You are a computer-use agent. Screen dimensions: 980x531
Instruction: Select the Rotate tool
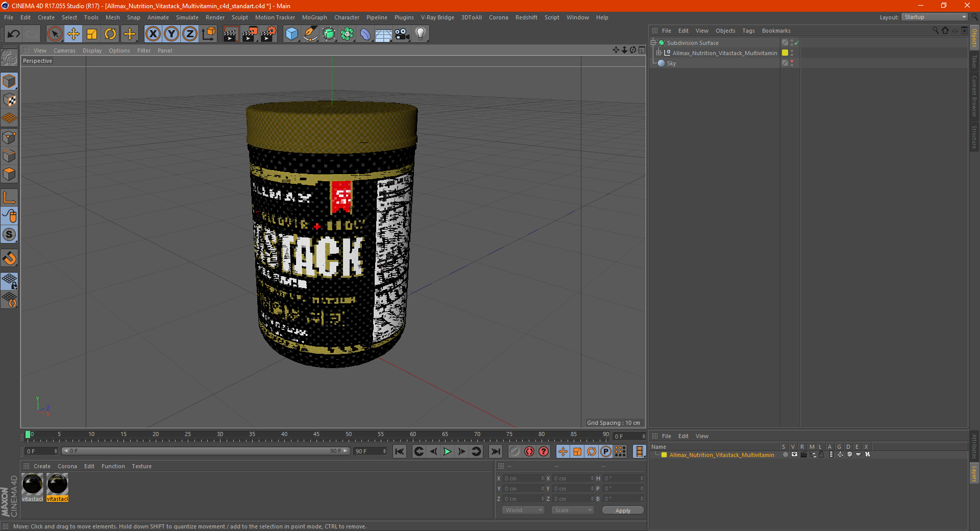(x=110, y=34)
